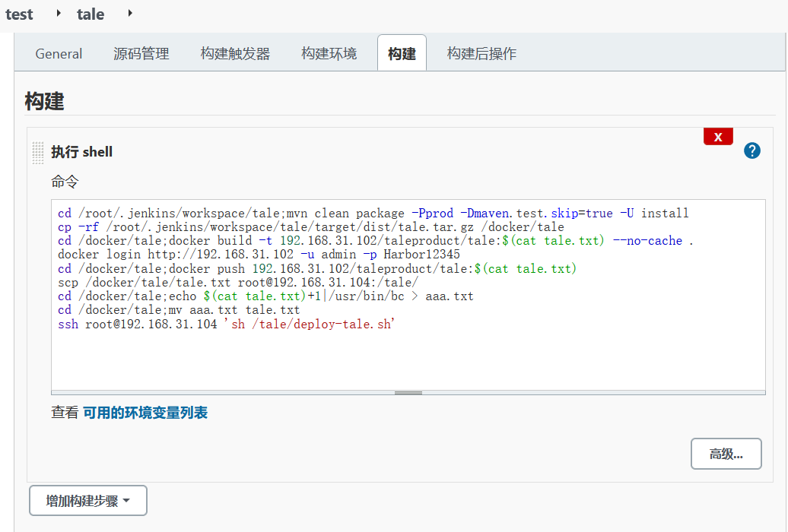Open the 构建环境 tab
The image size is (788, 532).
pyautogui.click(x=329, y=53)
